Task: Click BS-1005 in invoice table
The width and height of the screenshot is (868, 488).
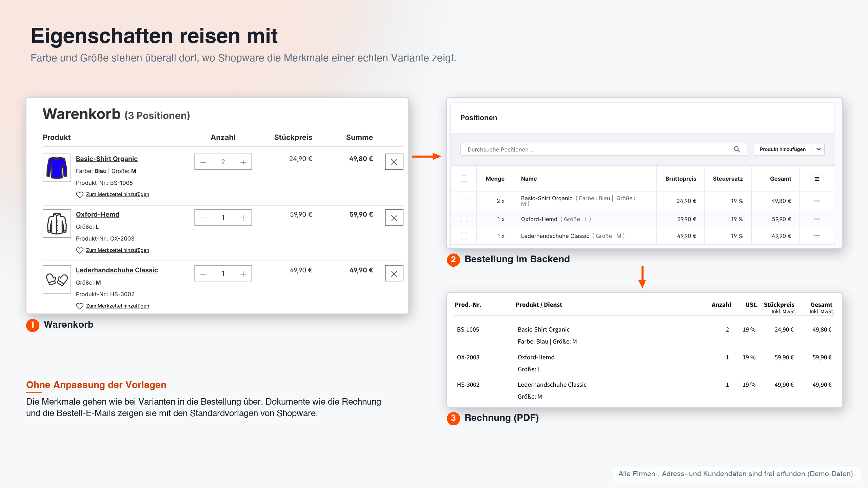Action: (468, 330)
